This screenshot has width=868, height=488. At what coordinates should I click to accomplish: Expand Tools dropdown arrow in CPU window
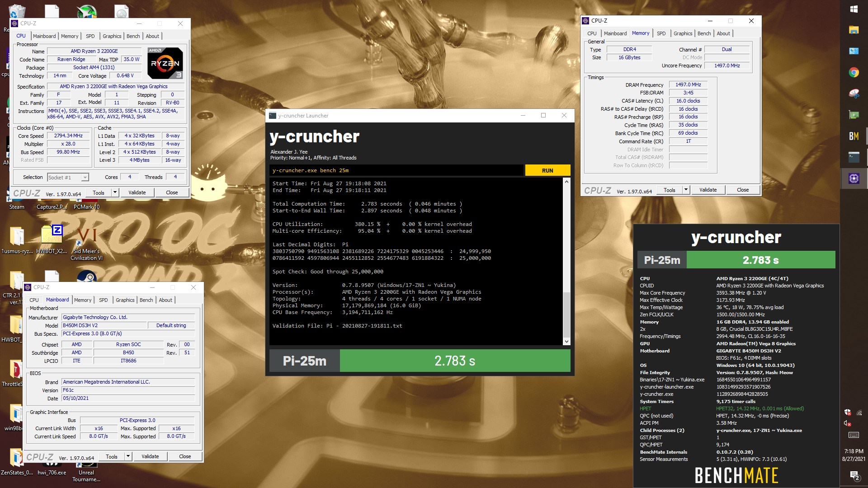(115, 192)
